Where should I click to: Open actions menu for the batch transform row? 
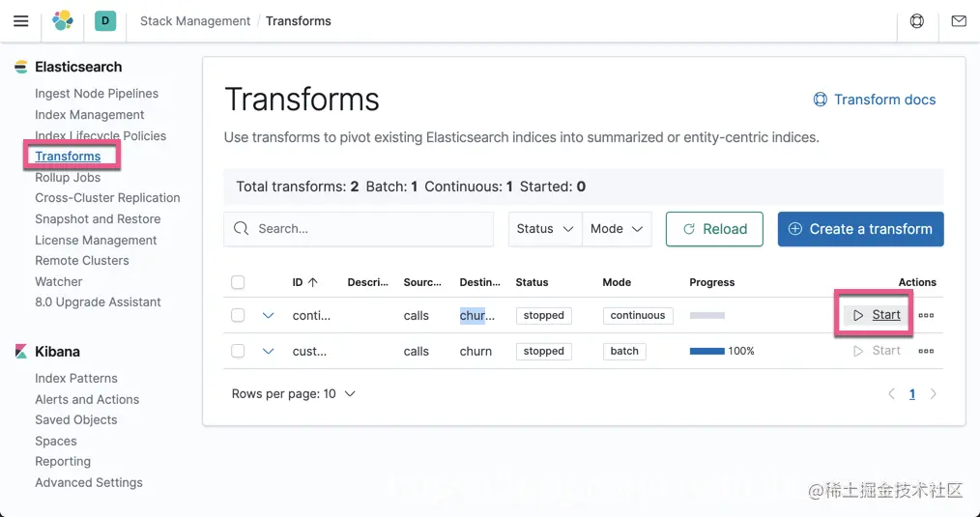pos(926,351)
